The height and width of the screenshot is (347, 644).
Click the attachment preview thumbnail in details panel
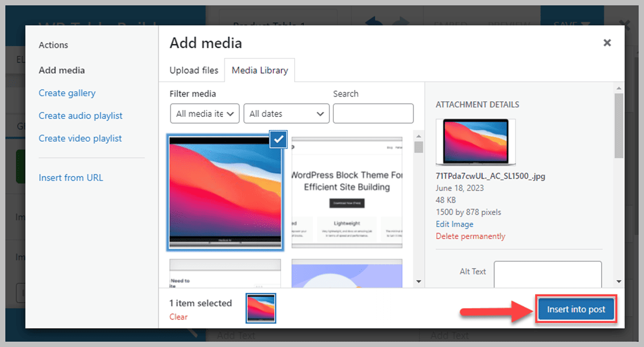coord(475,142)
